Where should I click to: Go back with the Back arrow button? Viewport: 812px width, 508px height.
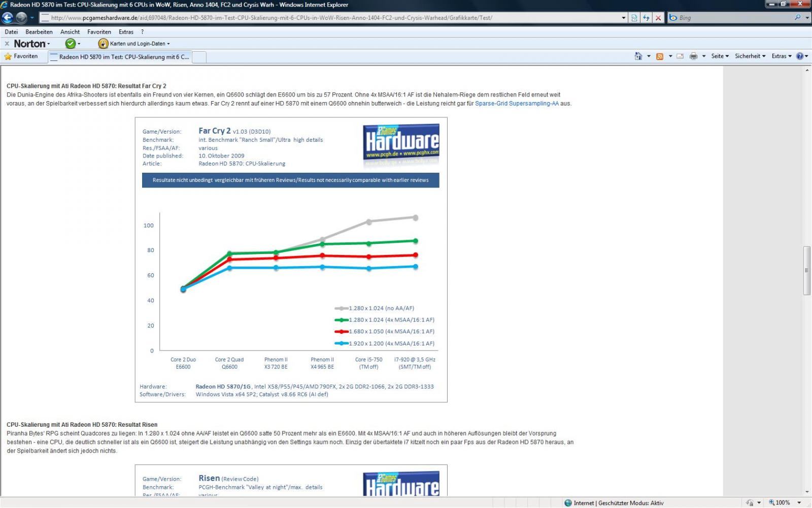[x=8, y=17]
